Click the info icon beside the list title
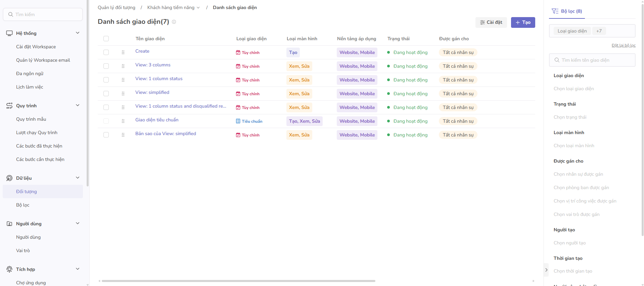Viewport: 644px width, 286px height. pos(174,22)
